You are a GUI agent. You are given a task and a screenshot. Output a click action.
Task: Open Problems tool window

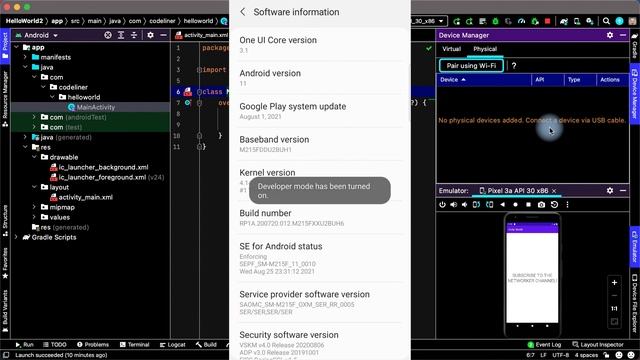point(93,344)
